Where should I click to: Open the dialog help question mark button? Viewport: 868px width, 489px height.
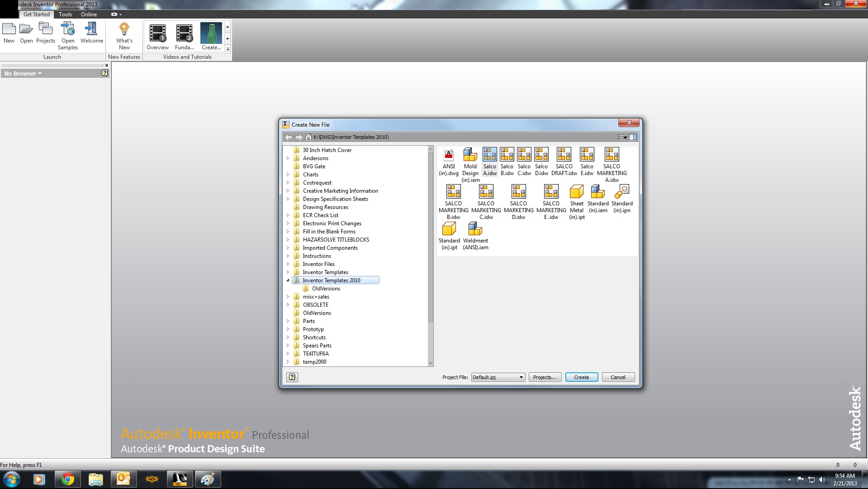(292, 377)
